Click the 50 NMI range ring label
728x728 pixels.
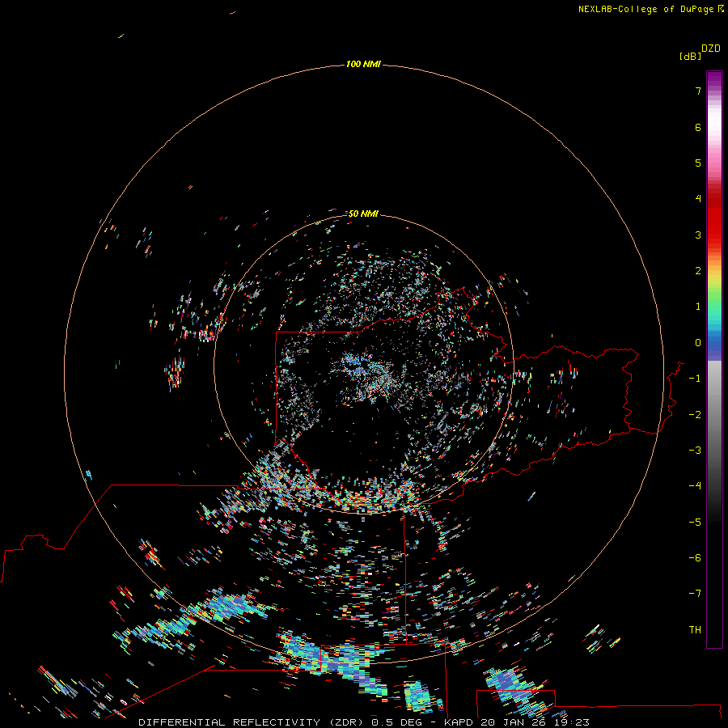point(363,214)
